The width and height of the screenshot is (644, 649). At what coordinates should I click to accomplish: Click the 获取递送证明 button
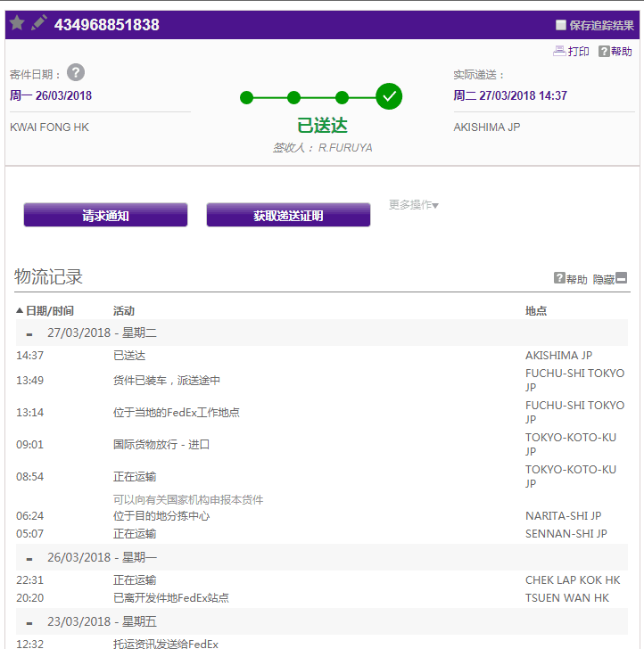click(x=288, y=215)
